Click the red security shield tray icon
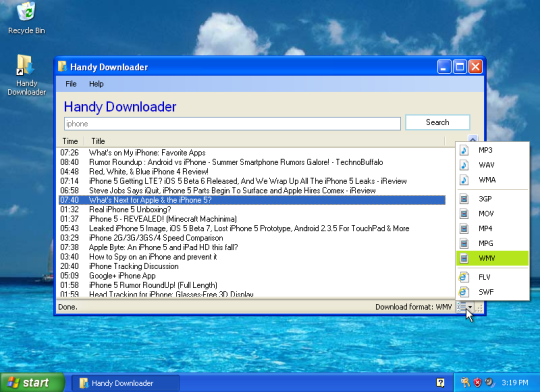This screenshot has width=540, height=392. pos(477,382)
